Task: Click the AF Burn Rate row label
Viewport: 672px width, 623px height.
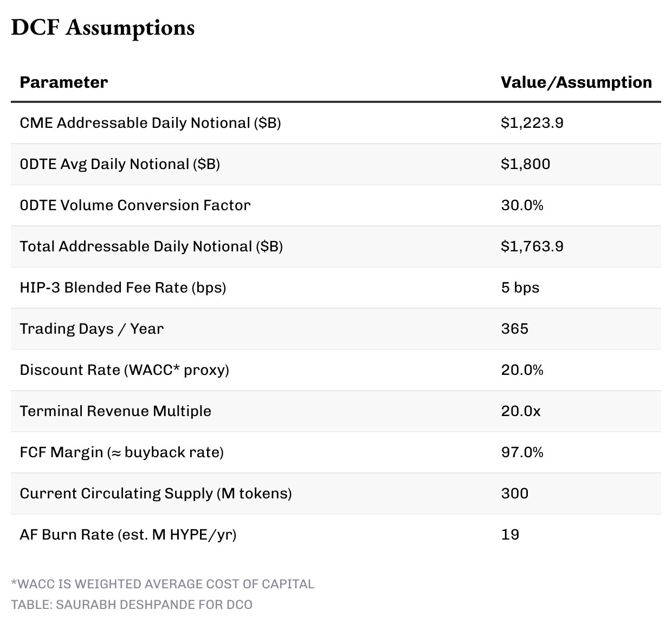Action: pyautogui.click(x=128, y=535)
